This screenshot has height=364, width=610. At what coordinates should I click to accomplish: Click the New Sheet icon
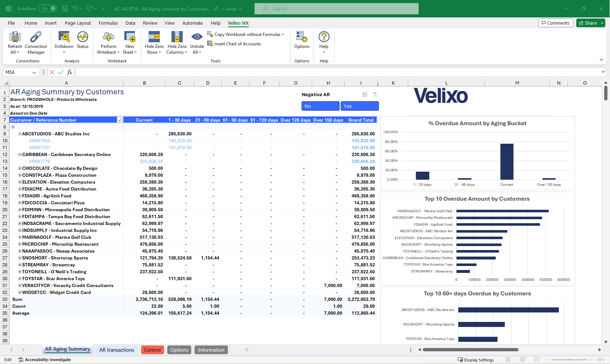coord(130,37)
